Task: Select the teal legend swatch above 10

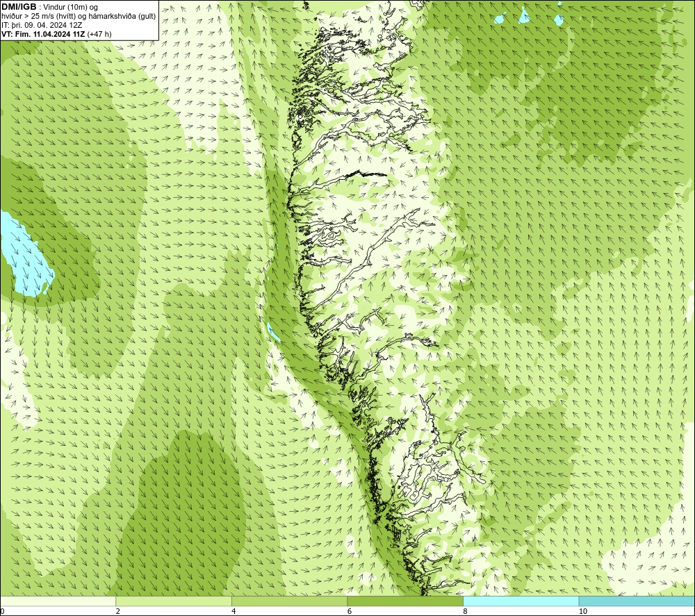Action: [637, 601]
